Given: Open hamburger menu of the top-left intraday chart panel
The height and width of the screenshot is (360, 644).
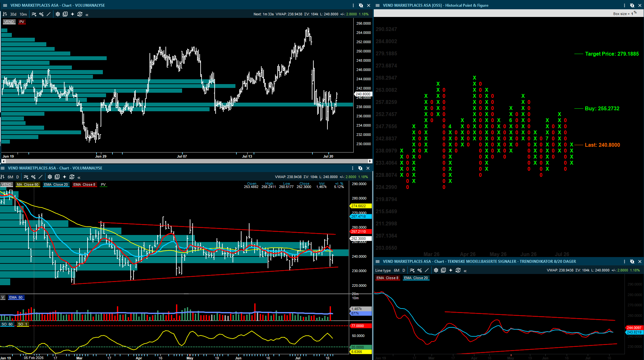Looking at the screenshot, I should (5, 5).
